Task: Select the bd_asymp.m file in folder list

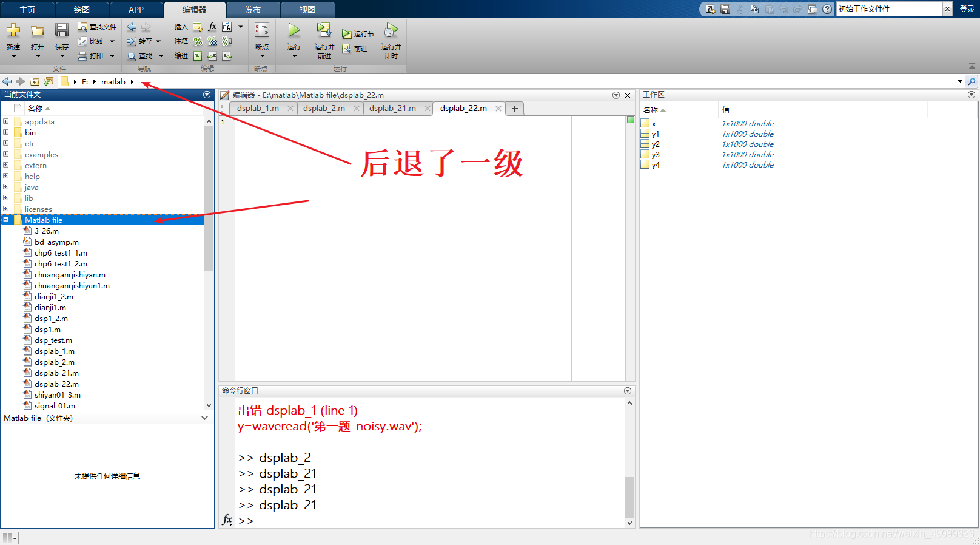Action: tap(56, 242)
